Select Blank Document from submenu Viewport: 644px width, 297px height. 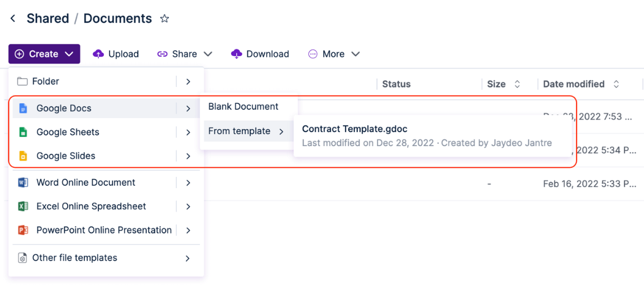(243, 107)
